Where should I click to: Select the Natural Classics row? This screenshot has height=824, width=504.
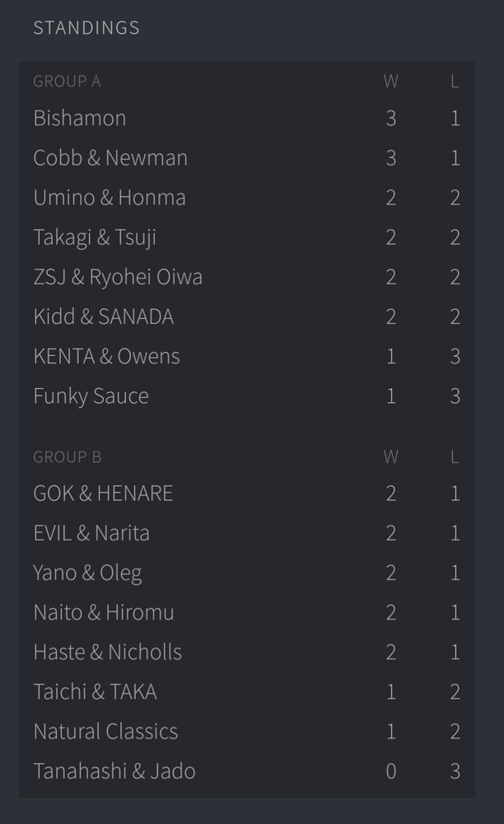point(247,732)
